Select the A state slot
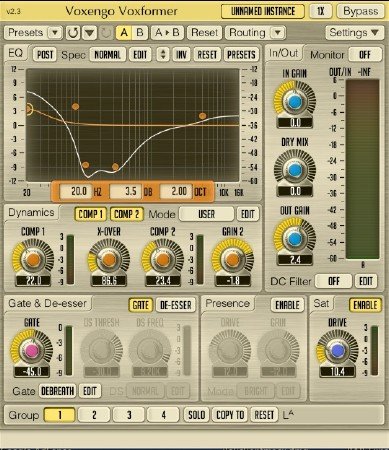Screen dimensions: 389x450 coord(124,33)
